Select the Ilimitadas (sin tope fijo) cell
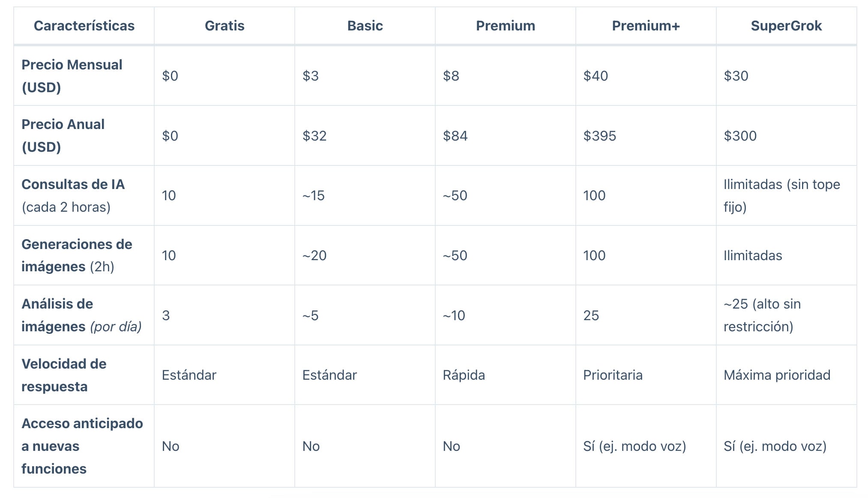Screen dimensions: 868x498 click(x=781, y=195)
